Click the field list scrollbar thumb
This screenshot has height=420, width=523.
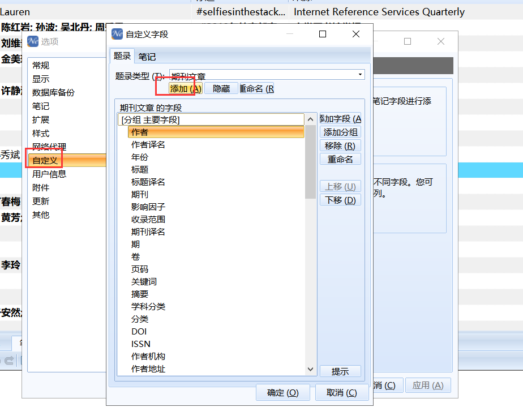tap(311, 162)
